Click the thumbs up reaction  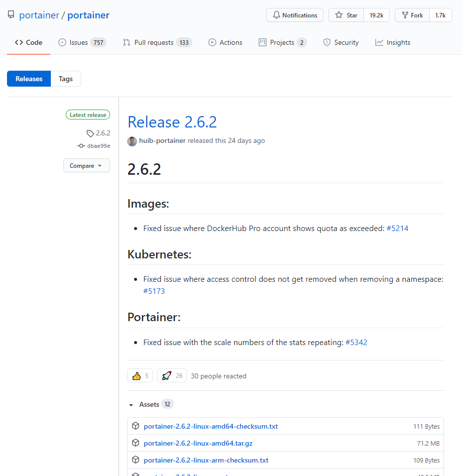[x=140, y=376]
